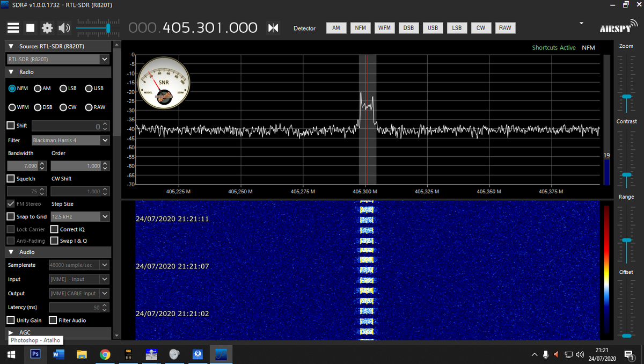Image resolution: width=644 pixels, height=364 pixels.
Task: Open the settings gear icon
Action: tap(47, 28)
